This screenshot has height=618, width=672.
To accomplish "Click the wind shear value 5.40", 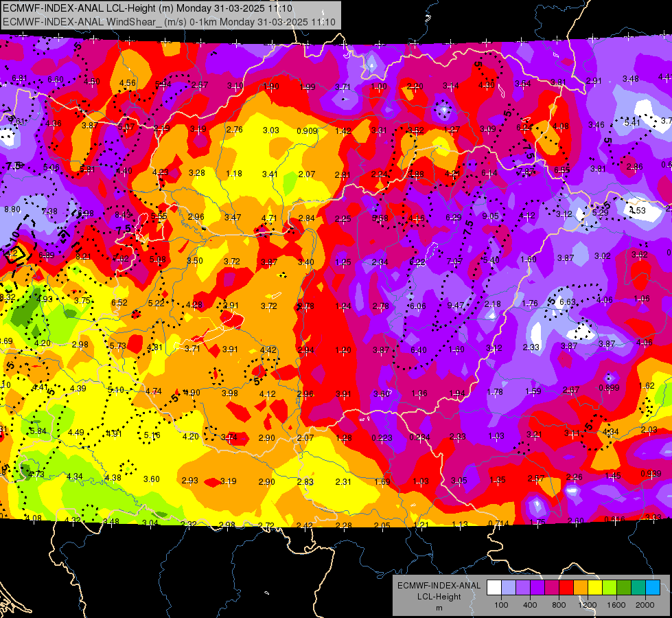I will pyautogui.click(x=491, y=260).
